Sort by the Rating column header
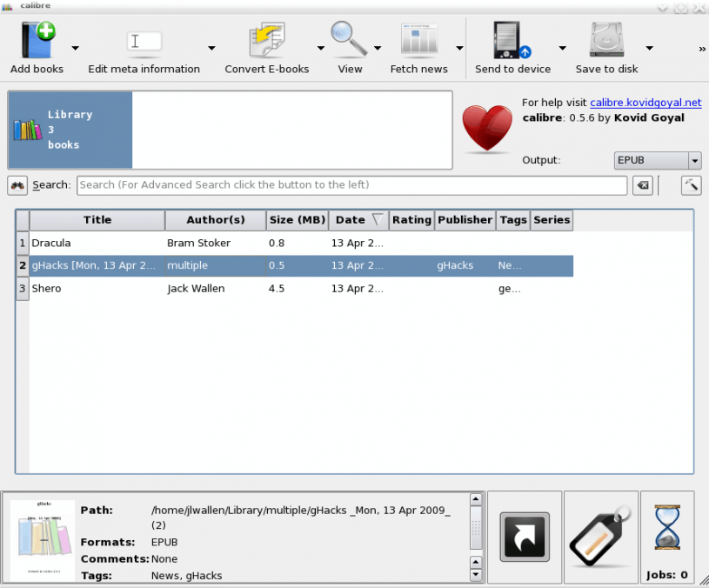This screenshot has height=588, width=709. click(412, 220)
